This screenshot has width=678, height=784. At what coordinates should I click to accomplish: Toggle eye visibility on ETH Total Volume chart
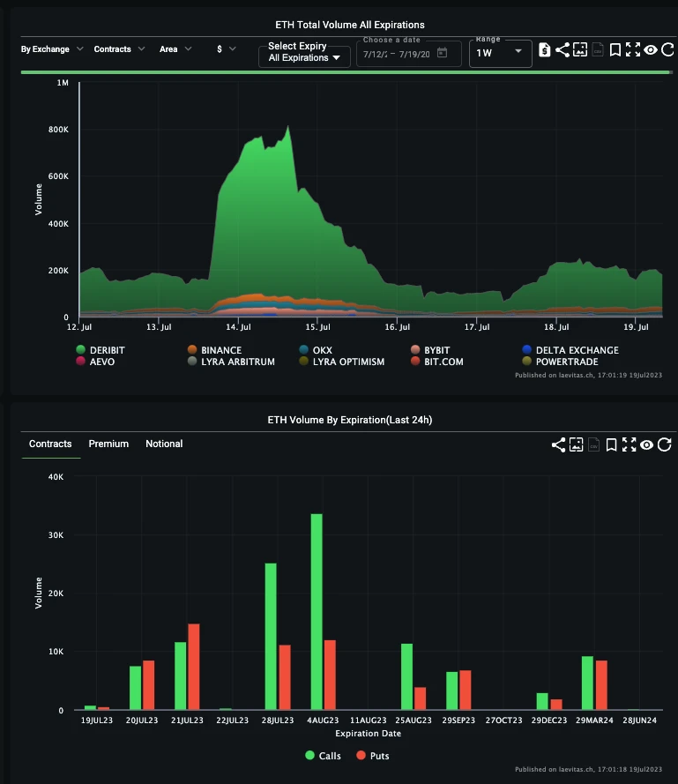pyautogui.click(x=651, y=50)
